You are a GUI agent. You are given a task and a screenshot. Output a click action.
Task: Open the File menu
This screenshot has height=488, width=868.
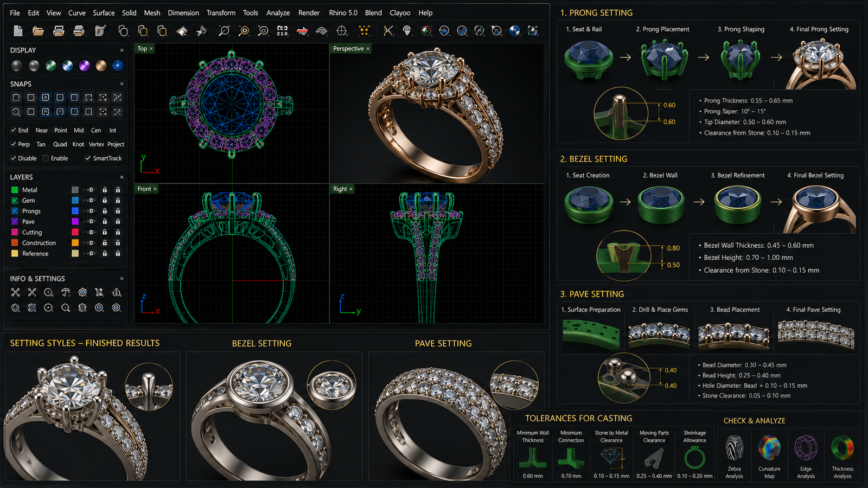click(15, 12)
